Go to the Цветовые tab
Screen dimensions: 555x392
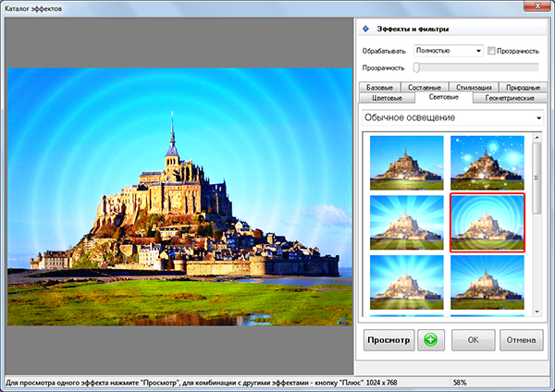[x=386, y=97]
